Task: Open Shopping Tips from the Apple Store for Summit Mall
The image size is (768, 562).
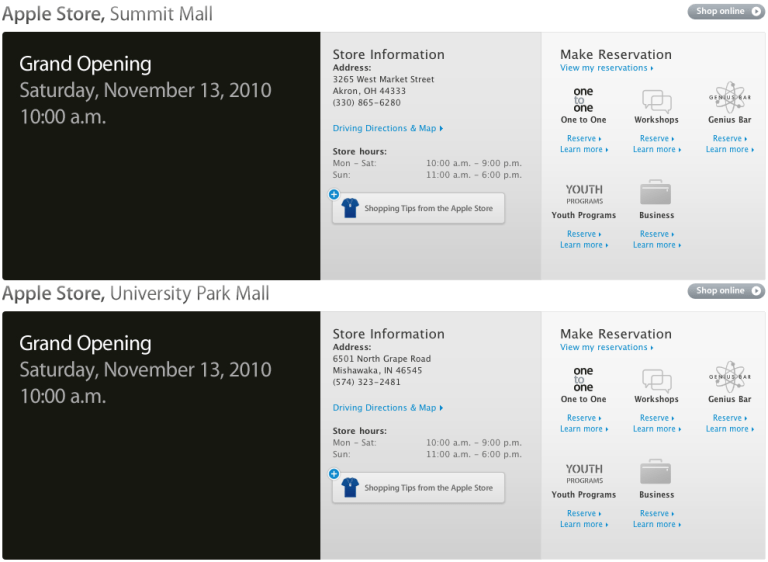Action: pyautogui.click(x=418, y=208)
